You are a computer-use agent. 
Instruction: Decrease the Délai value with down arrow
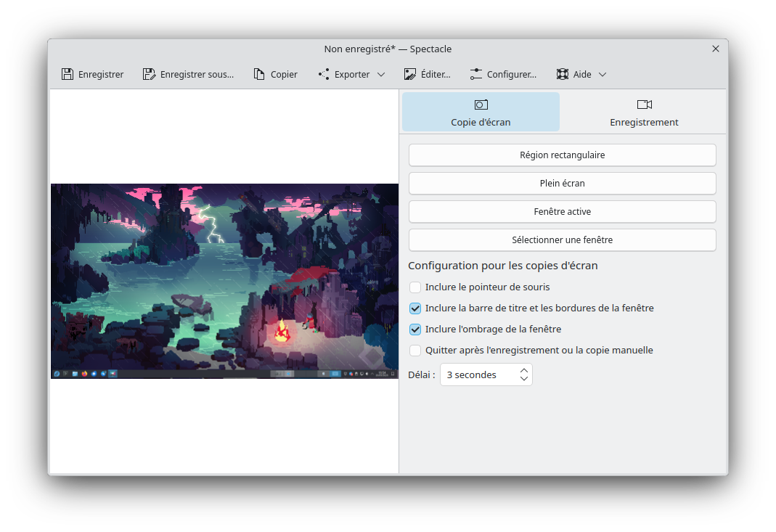[524, 379]
